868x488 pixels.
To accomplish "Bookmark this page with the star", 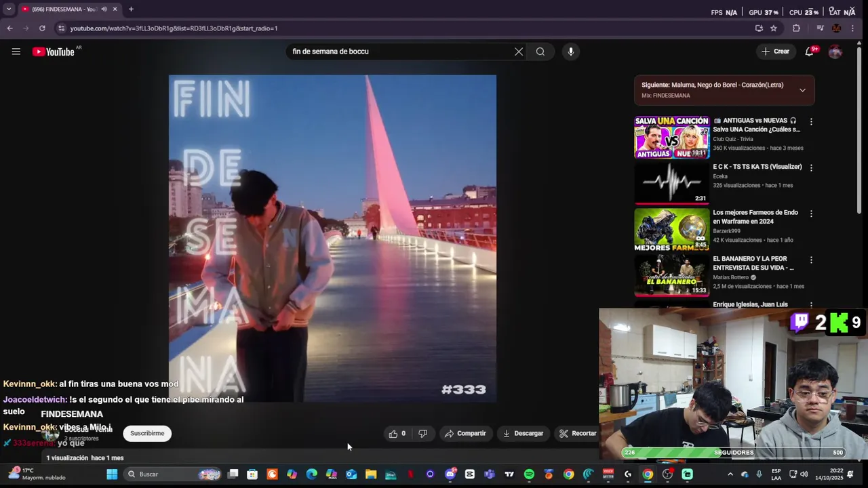I will pos(774,28).
